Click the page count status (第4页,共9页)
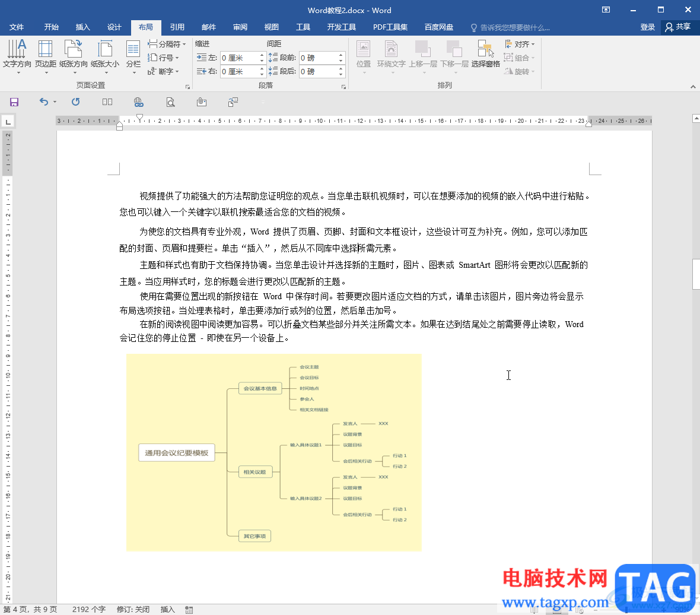The height and width of the screenshot is (615, 700). 30,609
